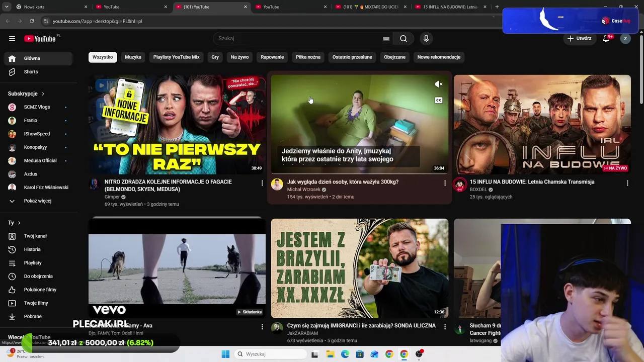Open options for Czym się zajmują IMIGRANCI video
Screen dimensions: 644x362
tap(445, 327)
